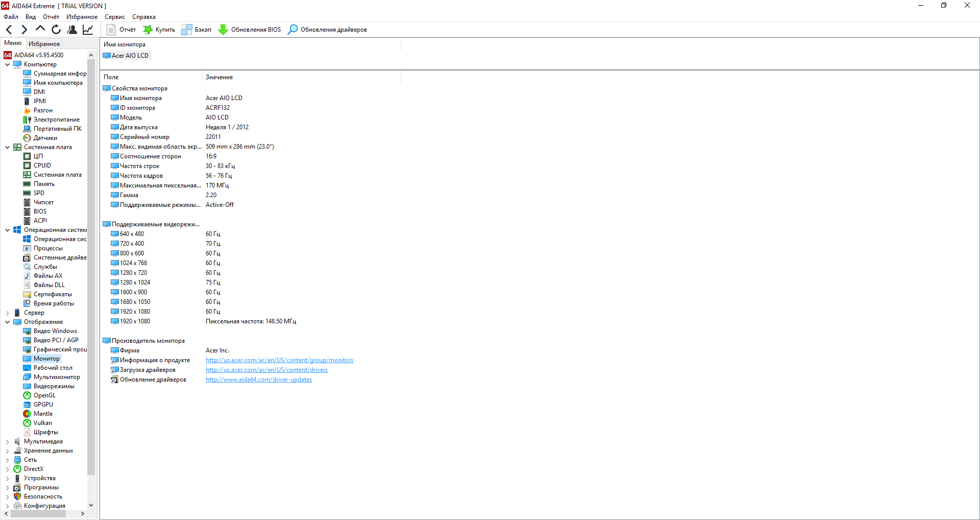Open the acer.com monitors product info link
This screenshot has width=980, height=520.
pos(279,360)
